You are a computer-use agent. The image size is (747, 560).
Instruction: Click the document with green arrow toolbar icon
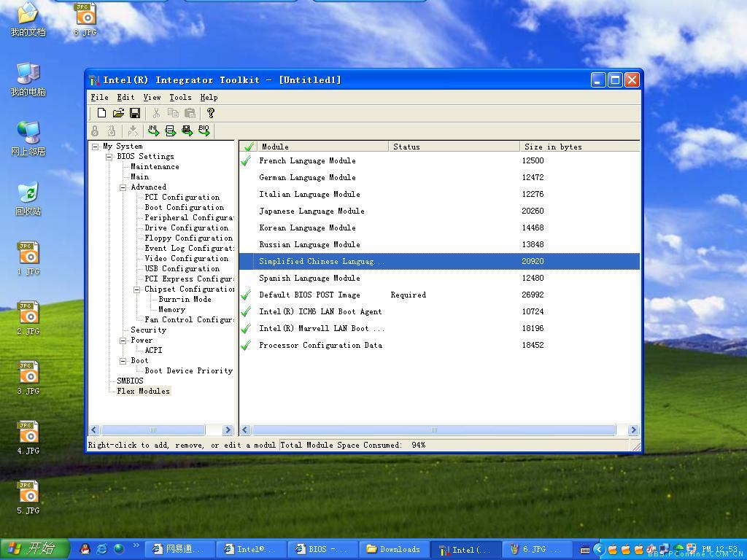point(170,131)
